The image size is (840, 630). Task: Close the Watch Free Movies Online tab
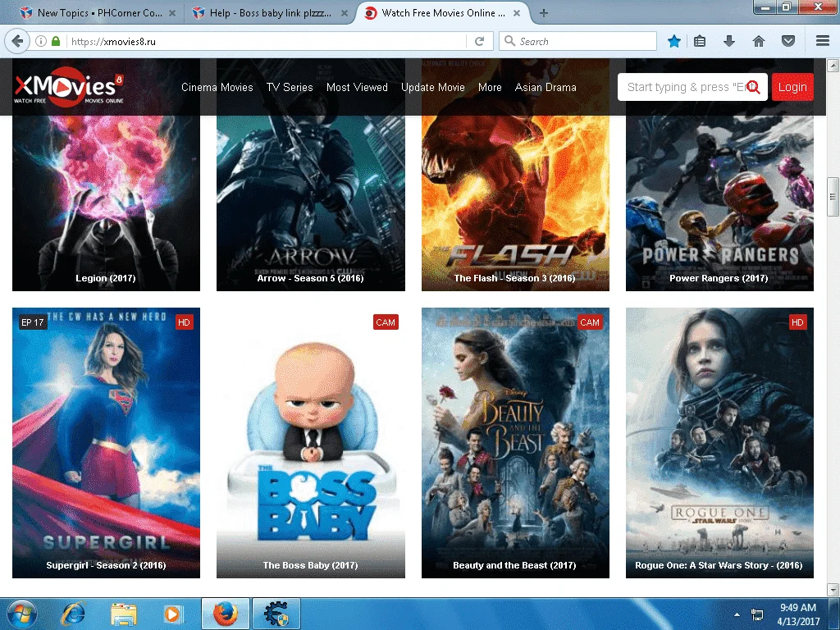(x=517, y=13)
